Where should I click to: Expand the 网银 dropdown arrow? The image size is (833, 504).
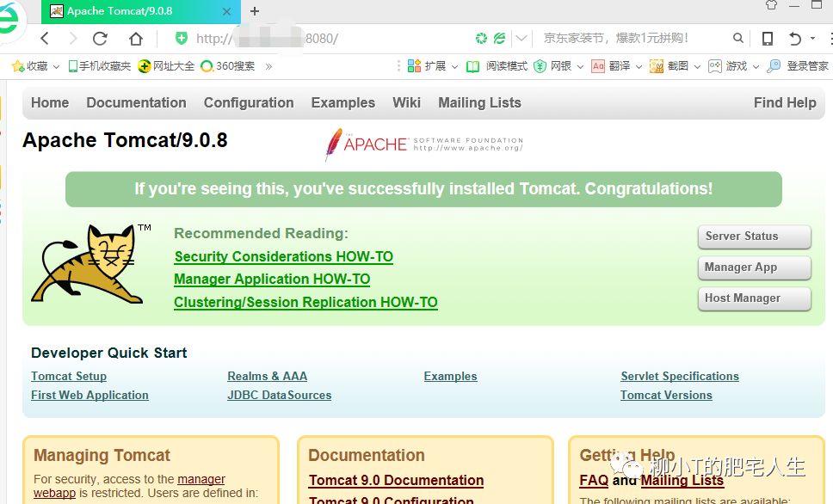580,67
